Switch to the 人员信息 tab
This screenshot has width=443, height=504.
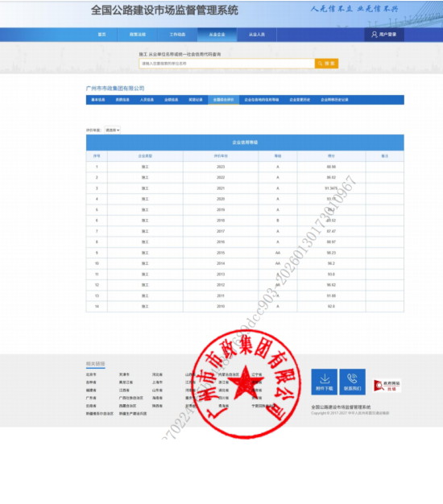147,100
